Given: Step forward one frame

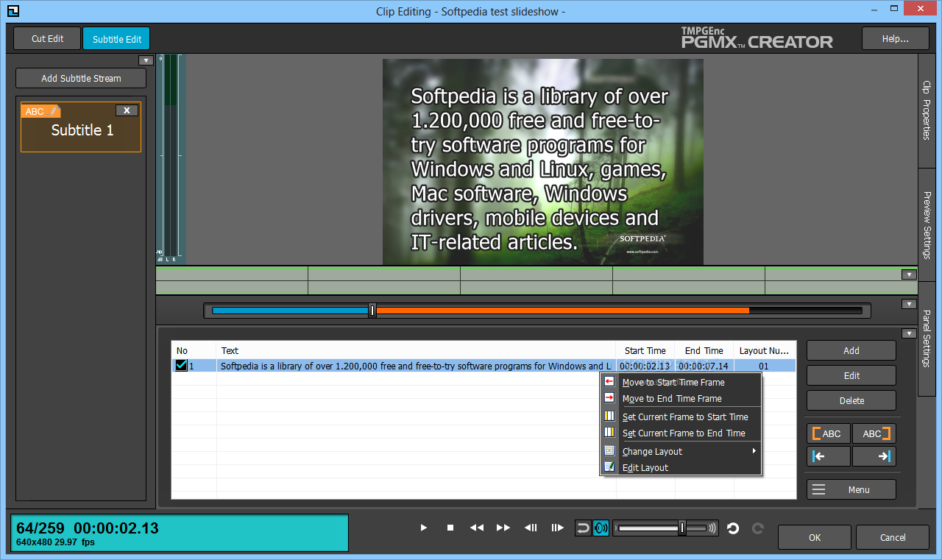Looking at the screenshot, I should pyautogui.click(x=558, y=528).
